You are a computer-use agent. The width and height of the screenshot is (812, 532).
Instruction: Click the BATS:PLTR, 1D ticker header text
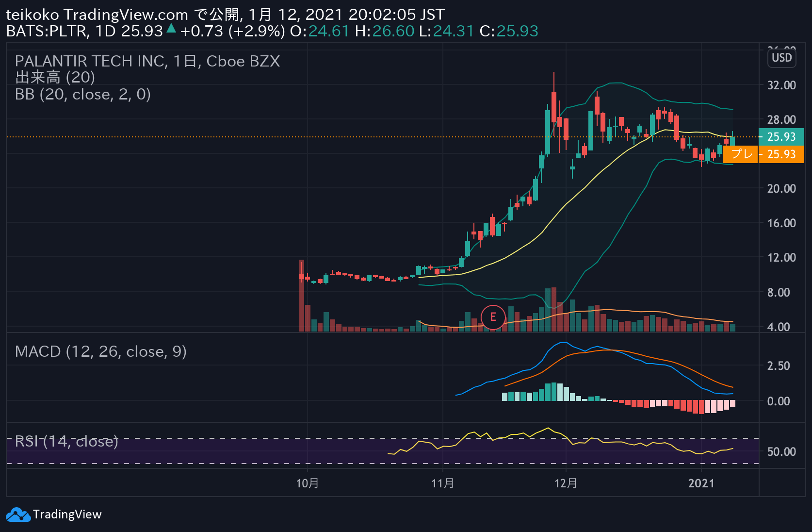click(61, 31)
